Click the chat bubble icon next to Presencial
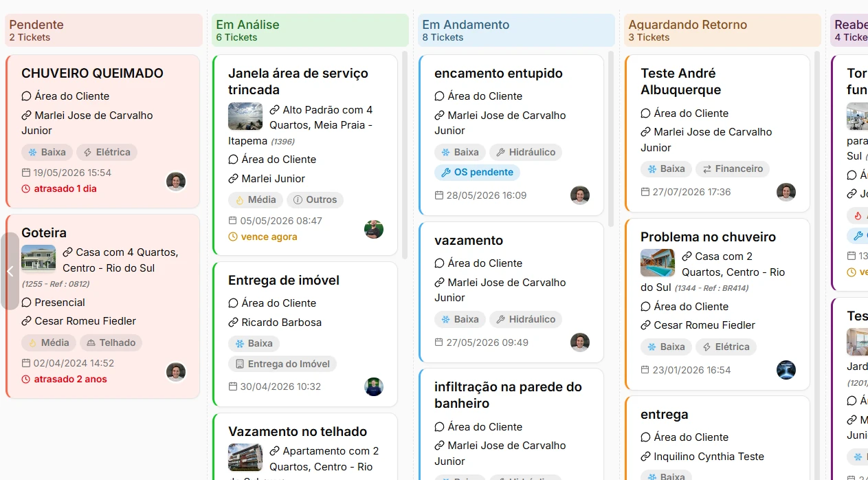Image resolution: width=868 pixels, height=480 pixels. [27, 303]
